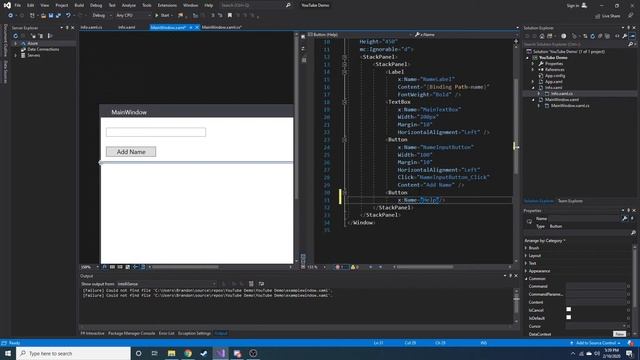Expand the Text category in Properties

(526, 263)
